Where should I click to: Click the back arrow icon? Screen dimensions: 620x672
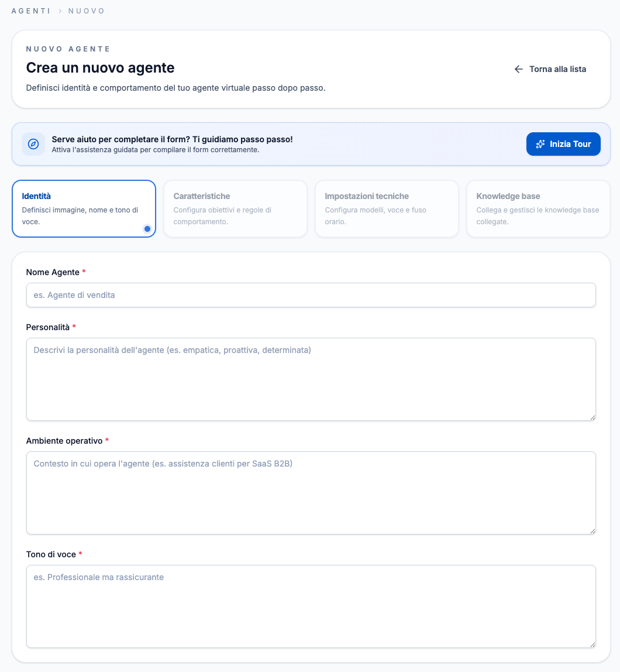click(x=518, y=69)
